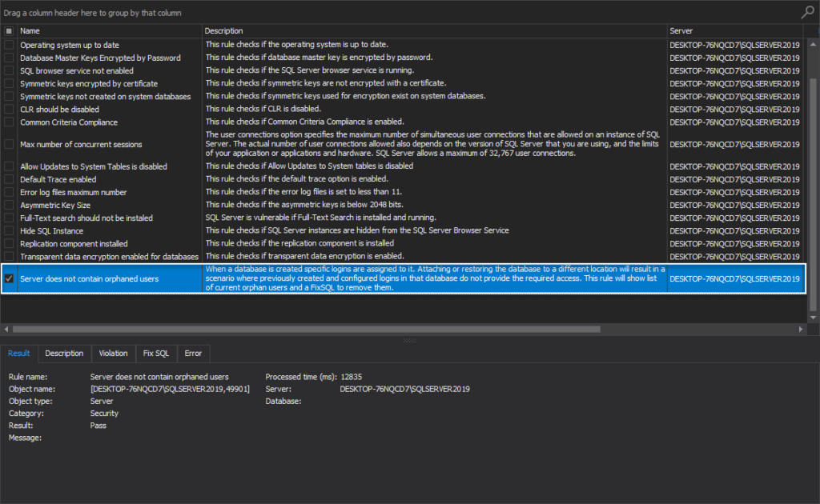Check the Default Trace enabled rule

7,178
